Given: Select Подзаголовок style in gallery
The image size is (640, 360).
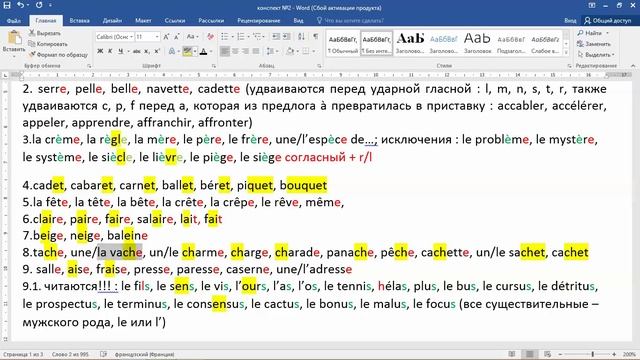Looking at the screenshot, I should click(511, 43).
